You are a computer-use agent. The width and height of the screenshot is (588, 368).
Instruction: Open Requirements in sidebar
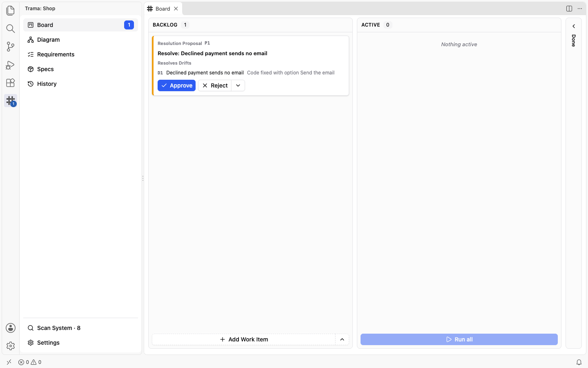point(80,54)
